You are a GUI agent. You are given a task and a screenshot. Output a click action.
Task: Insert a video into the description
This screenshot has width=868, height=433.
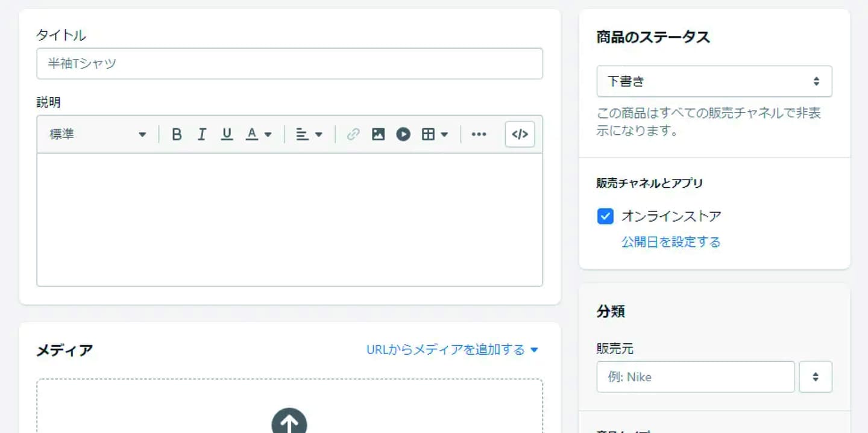pyautogui.click(x=403, y=134)
